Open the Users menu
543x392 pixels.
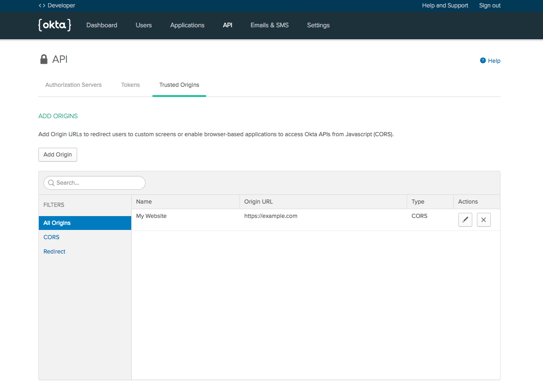(x=144, y=25)
